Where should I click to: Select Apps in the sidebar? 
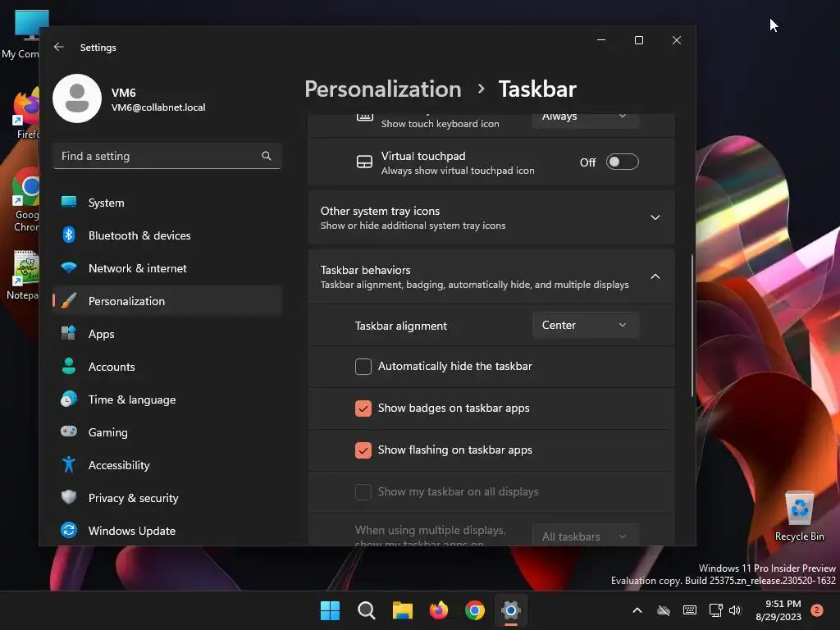point(167,334)
